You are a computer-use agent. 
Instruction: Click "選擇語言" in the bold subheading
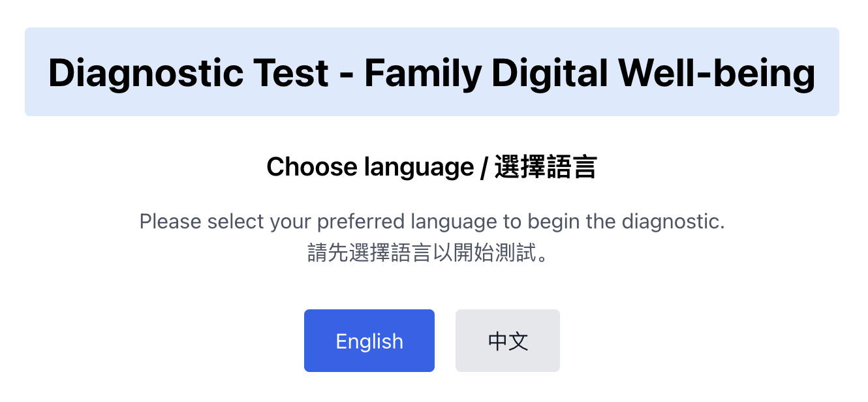point(545,167)
